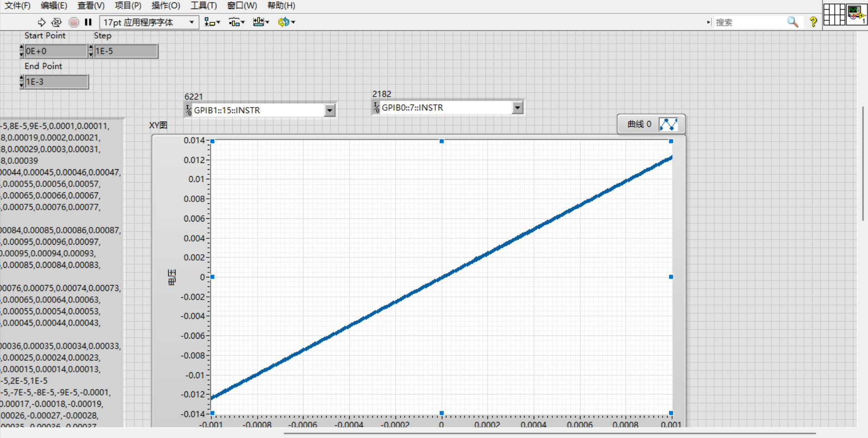Open the Distribute Objects toolbar menu
Screen dimensions: 868x438
pos(236,22)
